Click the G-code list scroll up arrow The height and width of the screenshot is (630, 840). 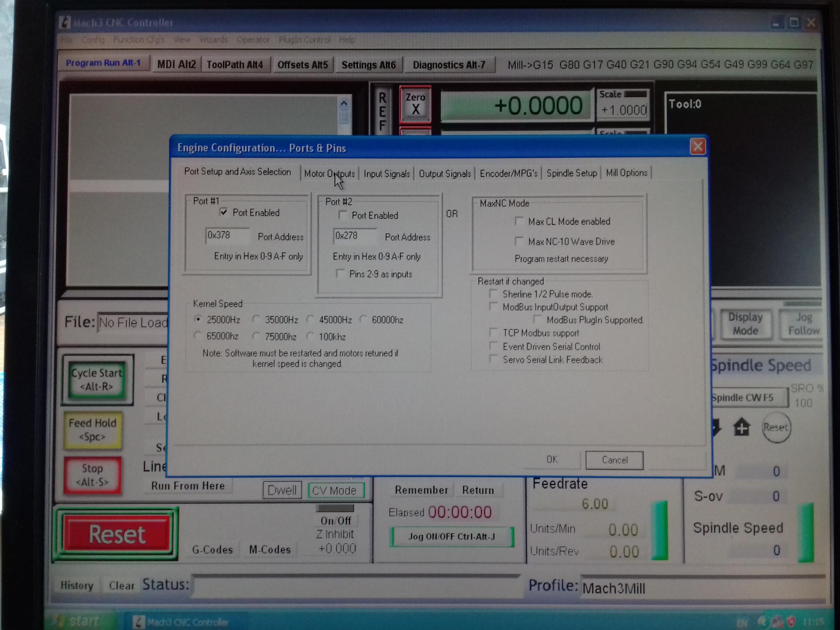344,104
